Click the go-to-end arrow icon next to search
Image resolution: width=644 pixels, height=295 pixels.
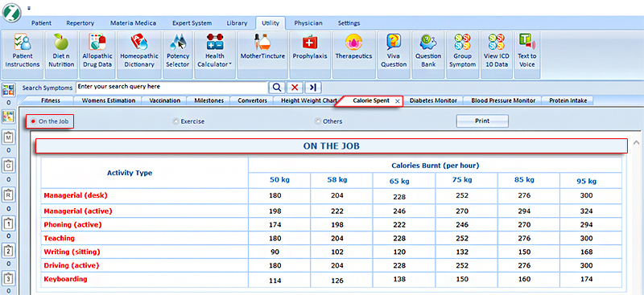[x=312, y=88]
